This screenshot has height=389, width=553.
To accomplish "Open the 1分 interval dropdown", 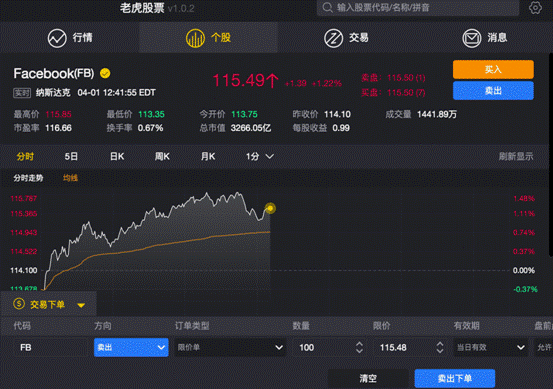I will pyautogui.click(x=260, y=157).
